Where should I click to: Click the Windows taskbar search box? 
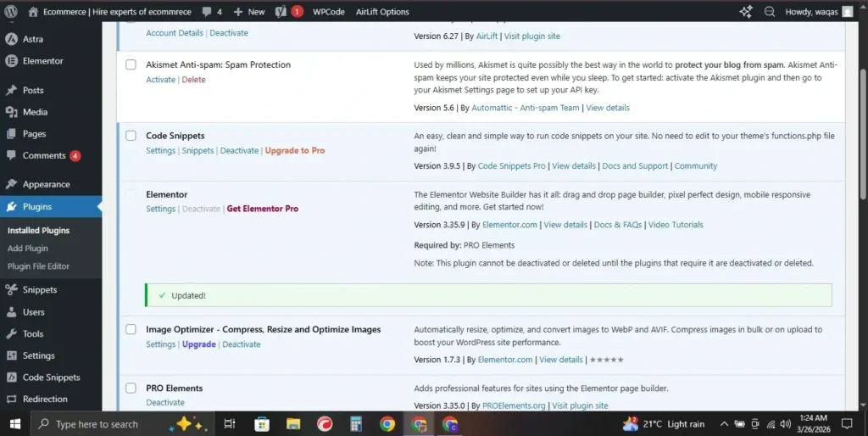122,424
